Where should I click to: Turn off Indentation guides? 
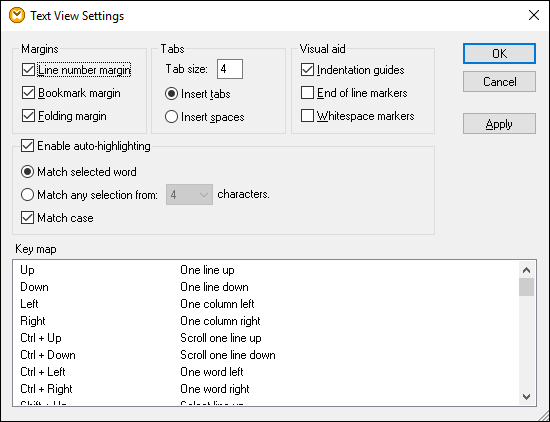(307, 70)
